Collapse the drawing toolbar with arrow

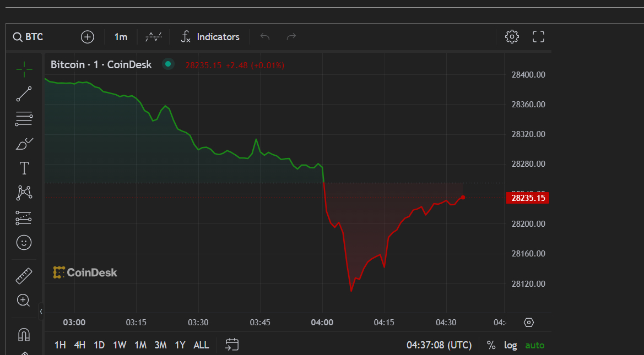tap(41, 311)
